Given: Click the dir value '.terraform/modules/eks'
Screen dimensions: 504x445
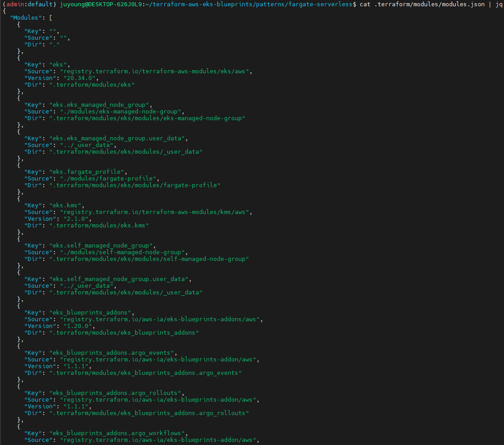Looking at the screenshot, I should pos(92,85).
